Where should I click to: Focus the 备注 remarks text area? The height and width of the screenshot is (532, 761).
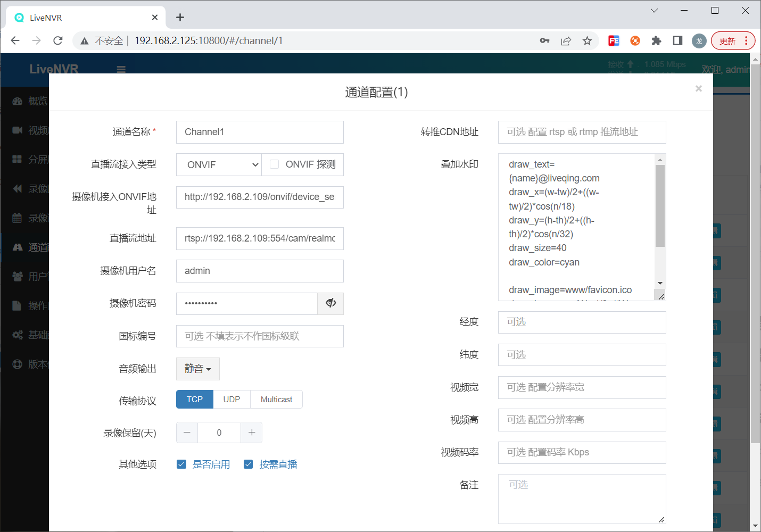[582, 499]
